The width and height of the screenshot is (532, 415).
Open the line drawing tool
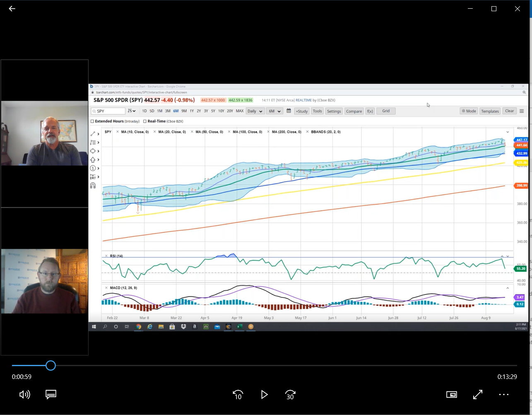point(93,134)
